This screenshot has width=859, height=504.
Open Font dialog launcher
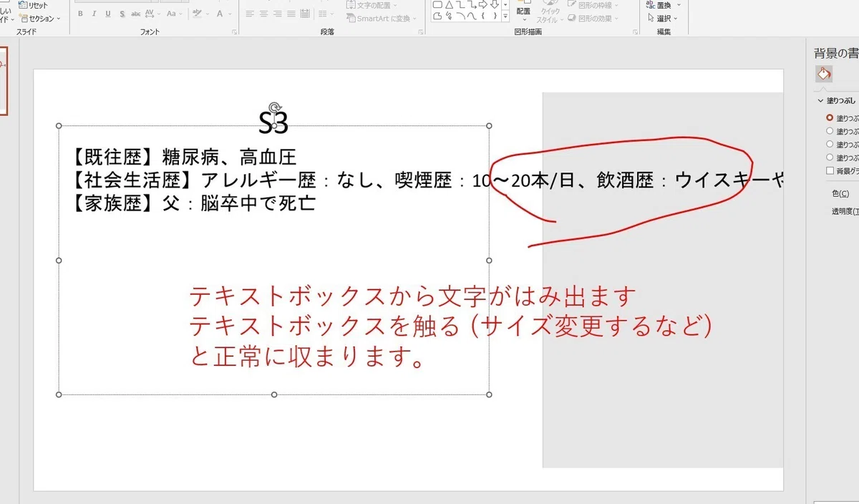click(234, 32)
